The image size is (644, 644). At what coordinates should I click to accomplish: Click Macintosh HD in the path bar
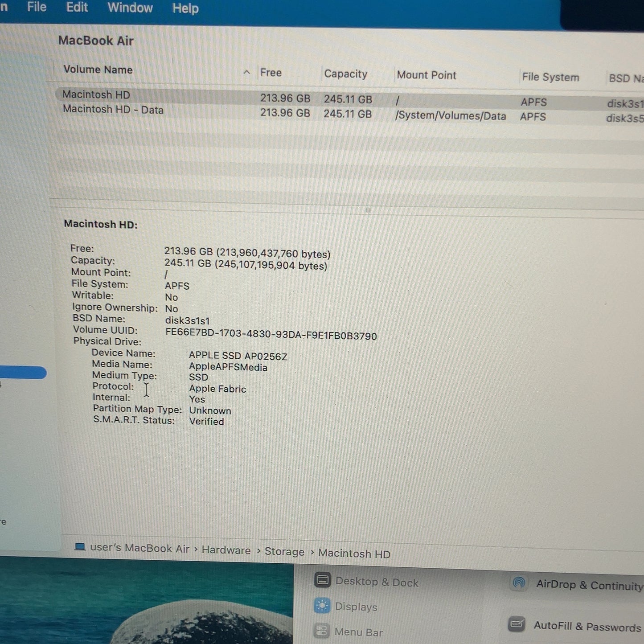pos(354,554)
